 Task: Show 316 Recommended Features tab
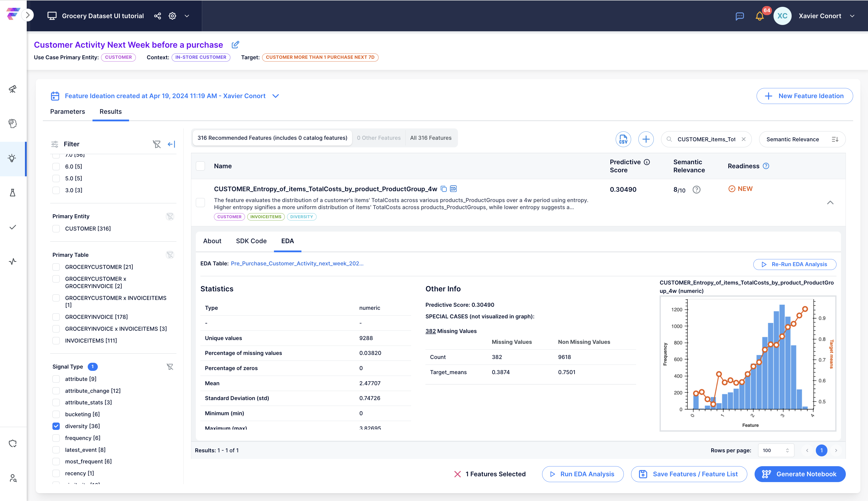click(272, 138)
